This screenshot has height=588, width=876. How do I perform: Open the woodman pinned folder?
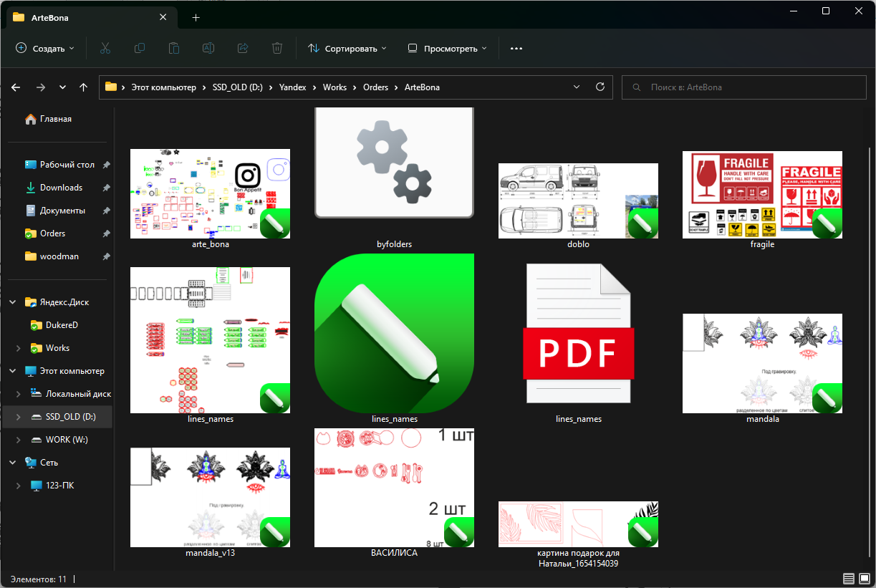(52, 256)
